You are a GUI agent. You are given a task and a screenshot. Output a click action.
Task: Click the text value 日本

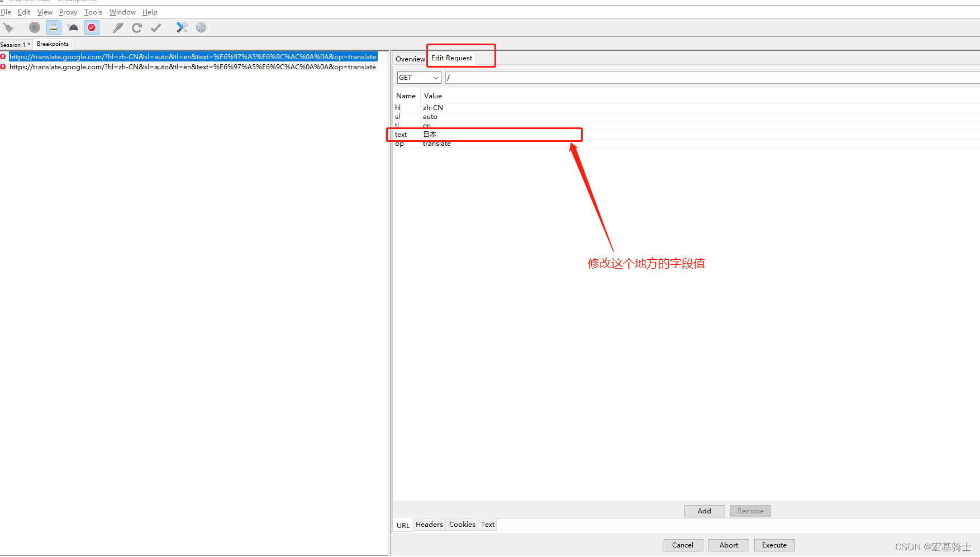click(430, 135)
